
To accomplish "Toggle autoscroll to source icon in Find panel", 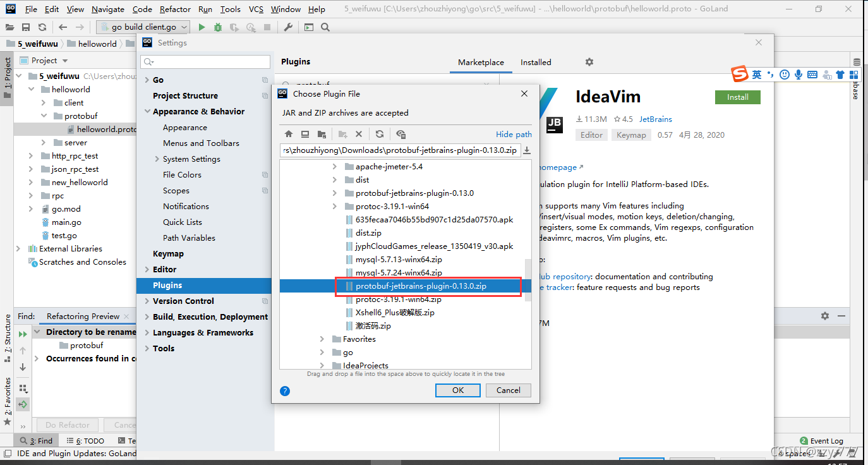I will coord(23,404).
